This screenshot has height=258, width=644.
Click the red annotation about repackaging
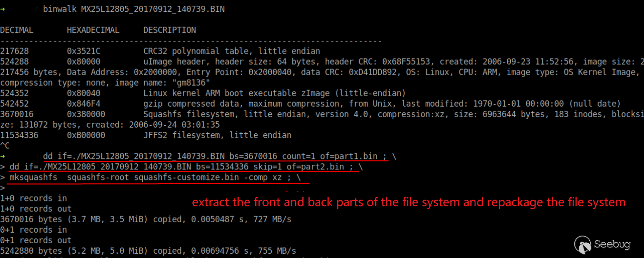click(409, 202)
